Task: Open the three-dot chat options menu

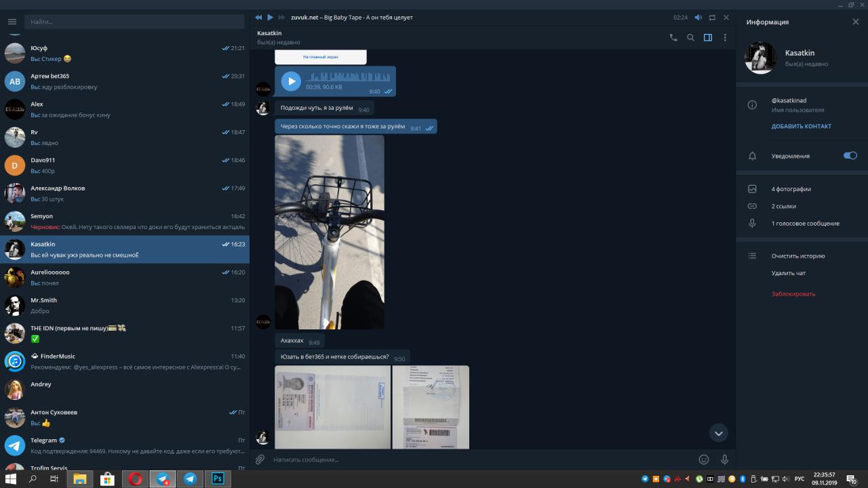Action: pyautogui.click(x=725, y=38)
